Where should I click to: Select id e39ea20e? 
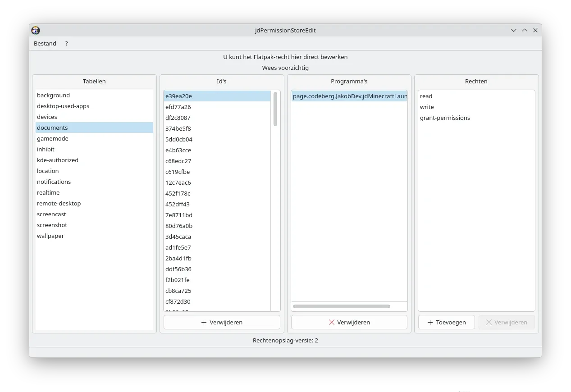(x=217, y=96)
